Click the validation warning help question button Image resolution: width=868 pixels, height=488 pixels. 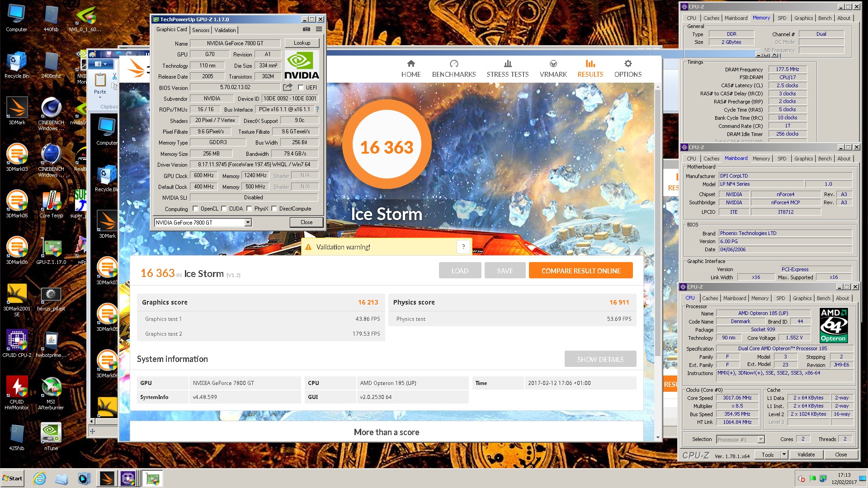click(x=463, y=247)
